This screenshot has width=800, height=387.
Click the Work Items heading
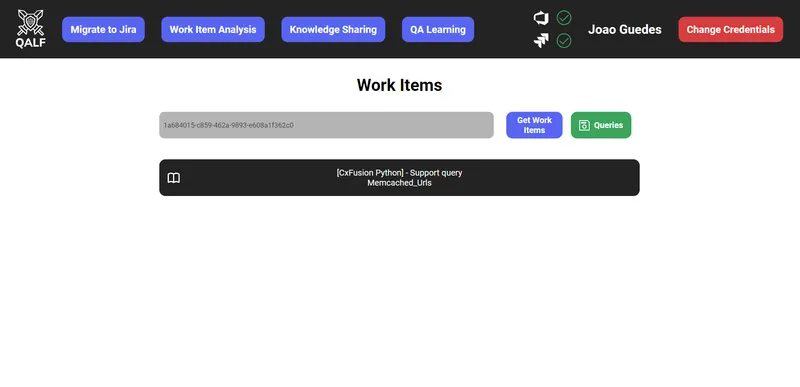pyautogui.click(x=399, y=85)
